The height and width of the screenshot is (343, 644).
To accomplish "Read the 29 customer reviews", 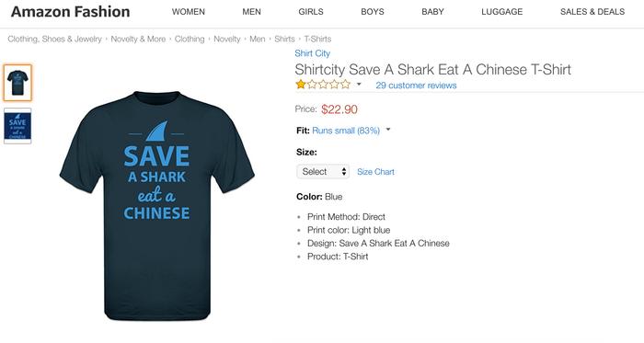I will click(x=416, y=86).
